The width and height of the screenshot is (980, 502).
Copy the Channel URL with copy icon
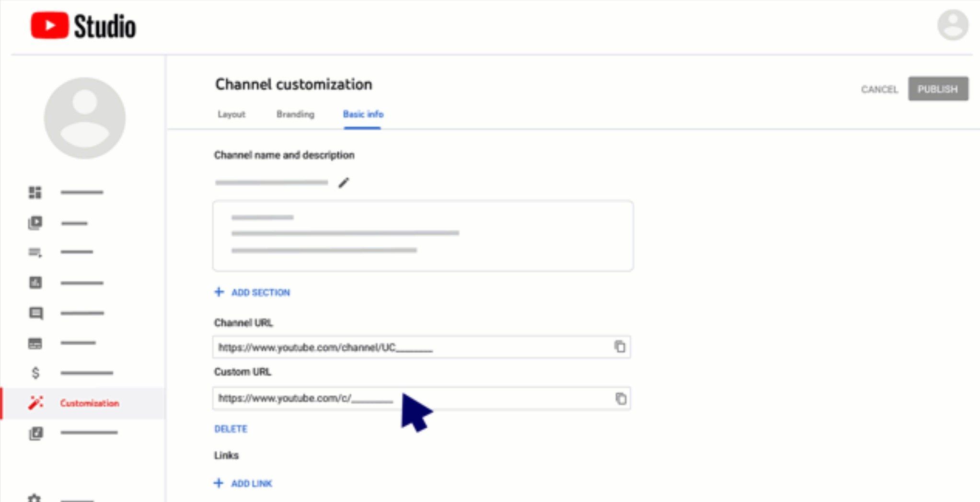[620, 346]
